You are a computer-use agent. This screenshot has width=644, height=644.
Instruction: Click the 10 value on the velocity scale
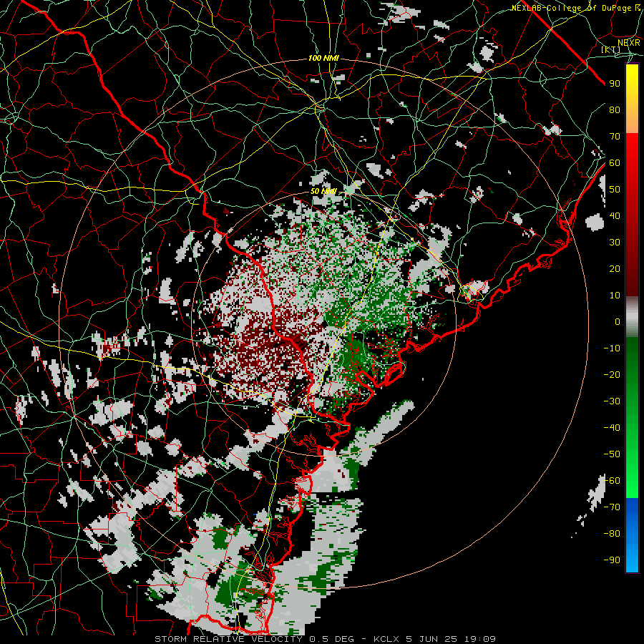(615, 296)
